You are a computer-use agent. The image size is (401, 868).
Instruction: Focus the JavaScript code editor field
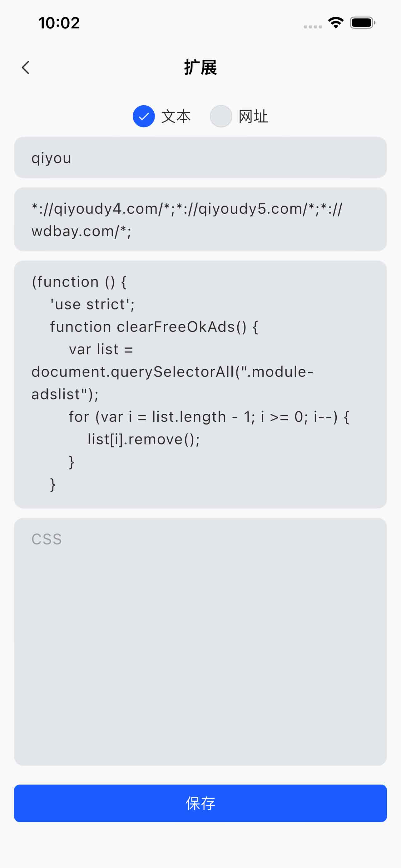tap(200, 384)
